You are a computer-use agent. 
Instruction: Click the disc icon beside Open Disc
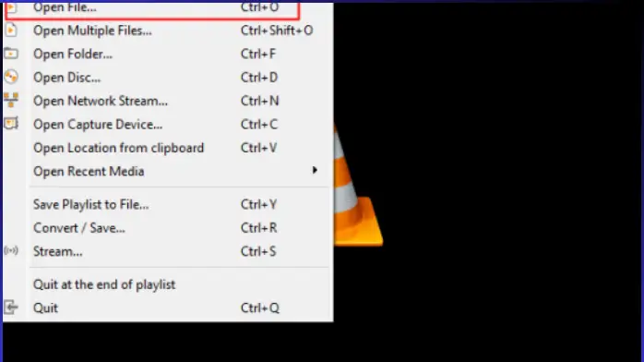11,77
